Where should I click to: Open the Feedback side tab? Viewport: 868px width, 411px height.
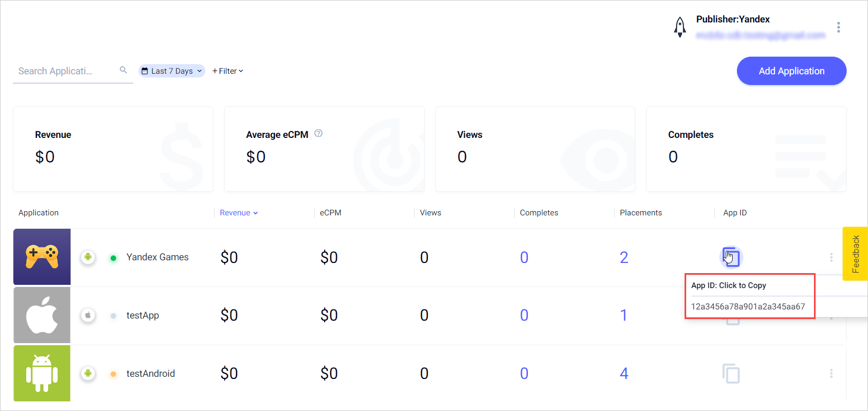coord(855,254)
